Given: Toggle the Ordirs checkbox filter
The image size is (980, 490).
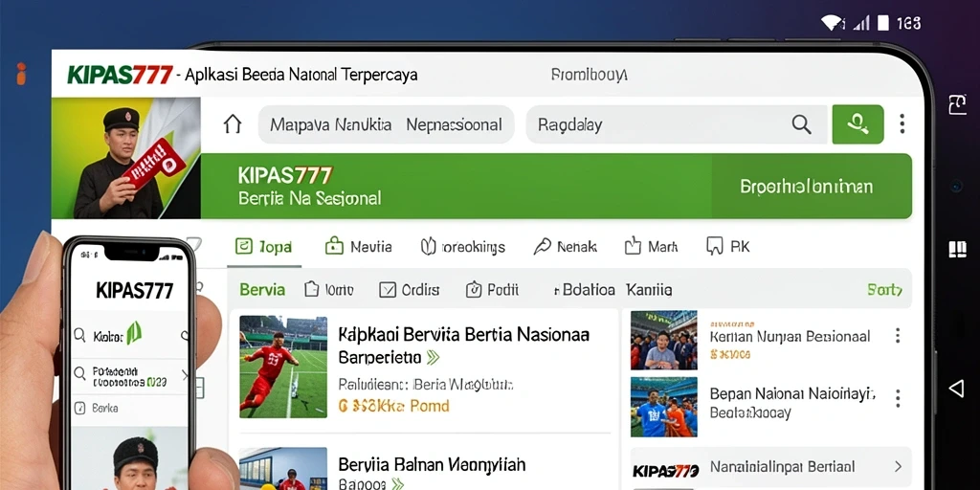Looking at the screenshot, I should pos(410,290).
